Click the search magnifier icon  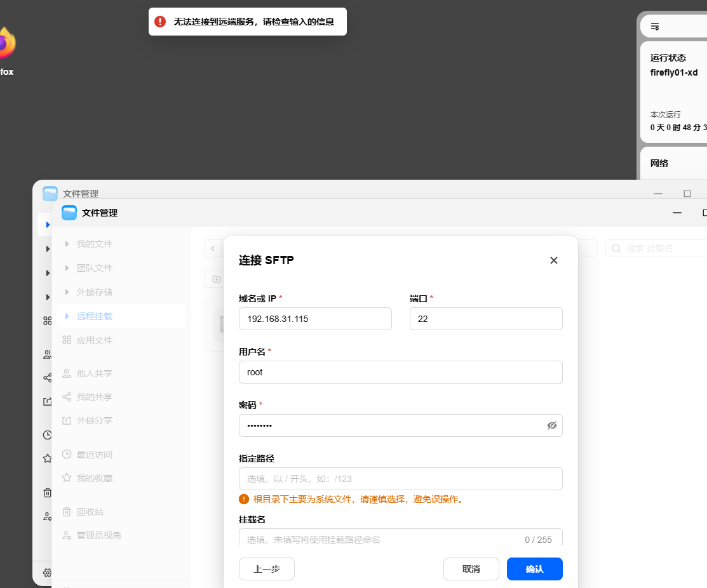[x=616, y=248]
